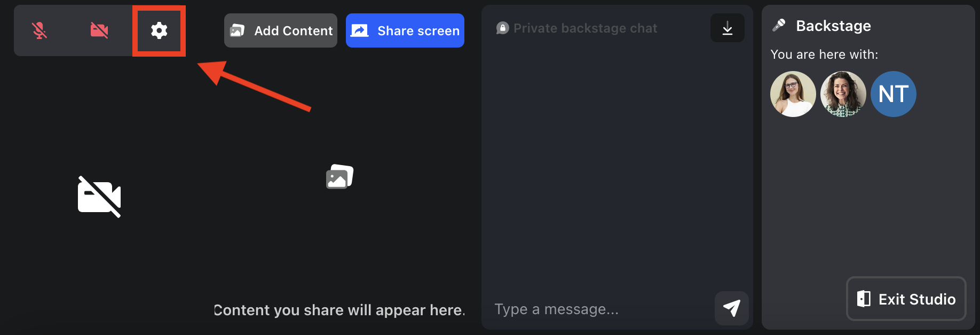Focus the 'Type a message...' field

tap(600, 309)
